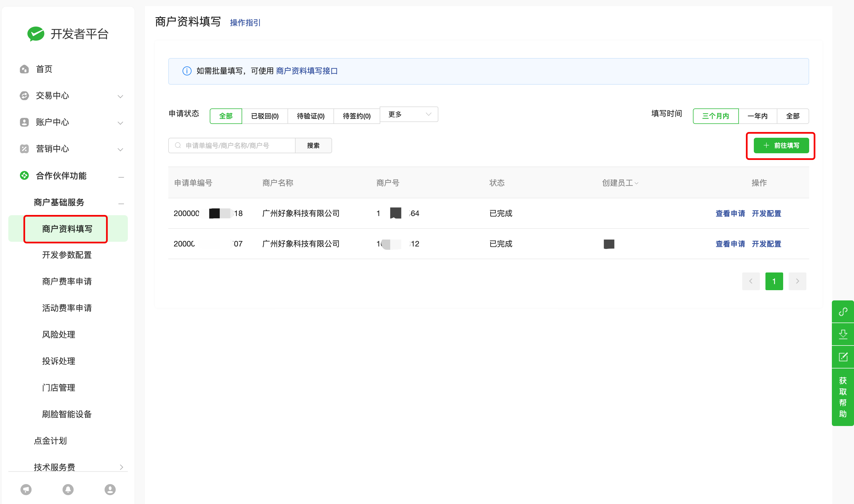Click page number 1 in pagination

[x=774, y=281]
